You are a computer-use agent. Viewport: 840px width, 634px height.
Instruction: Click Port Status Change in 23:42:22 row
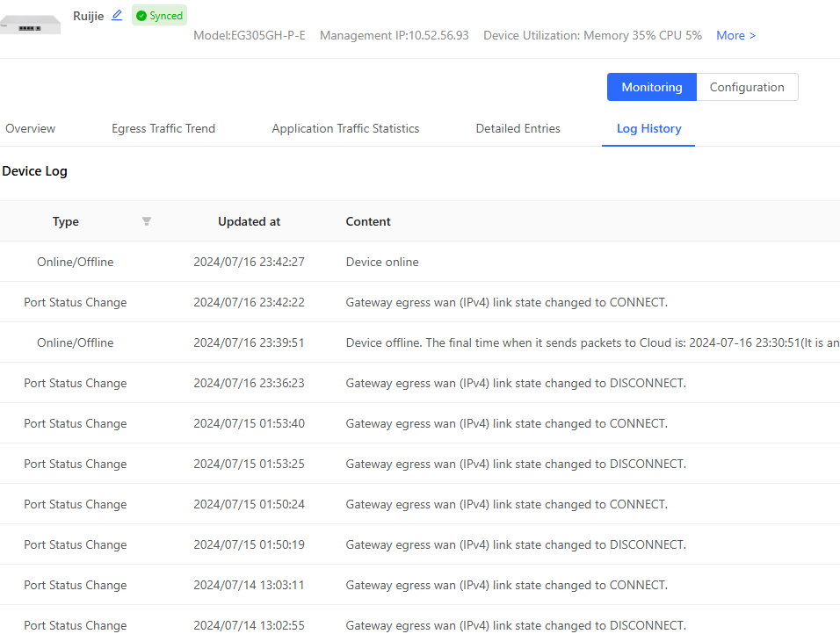[75, 303]
